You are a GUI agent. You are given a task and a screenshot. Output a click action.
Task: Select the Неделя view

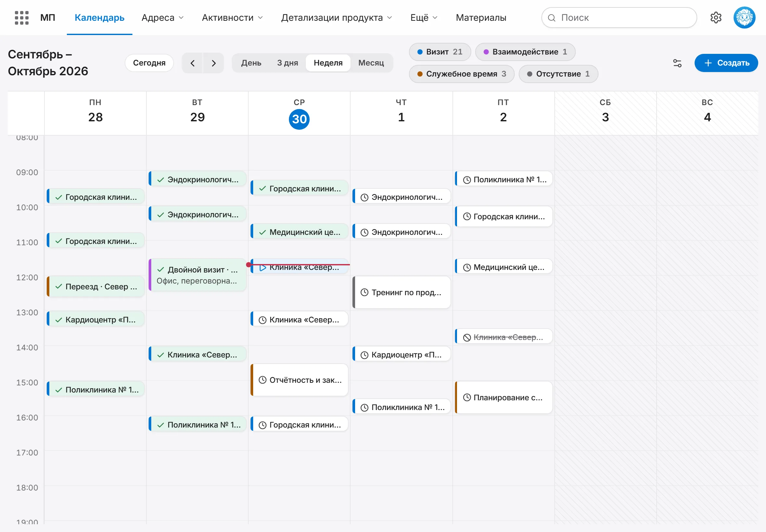(328, 63)
